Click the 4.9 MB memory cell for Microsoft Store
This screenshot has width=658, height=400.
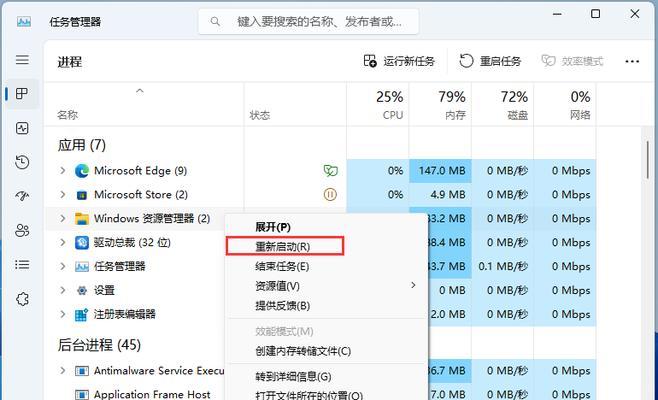coord(440,195)
